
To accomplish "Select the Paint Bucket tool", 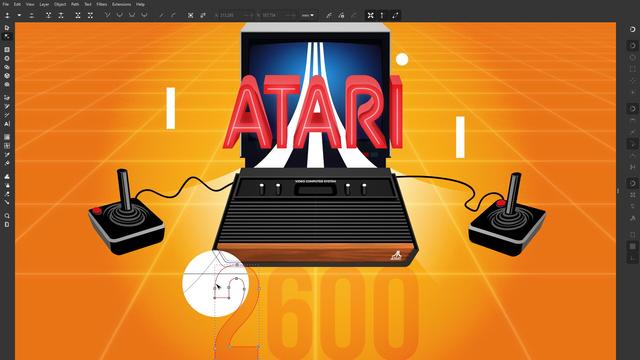I will pyautogui.click(x=7, y=163).
